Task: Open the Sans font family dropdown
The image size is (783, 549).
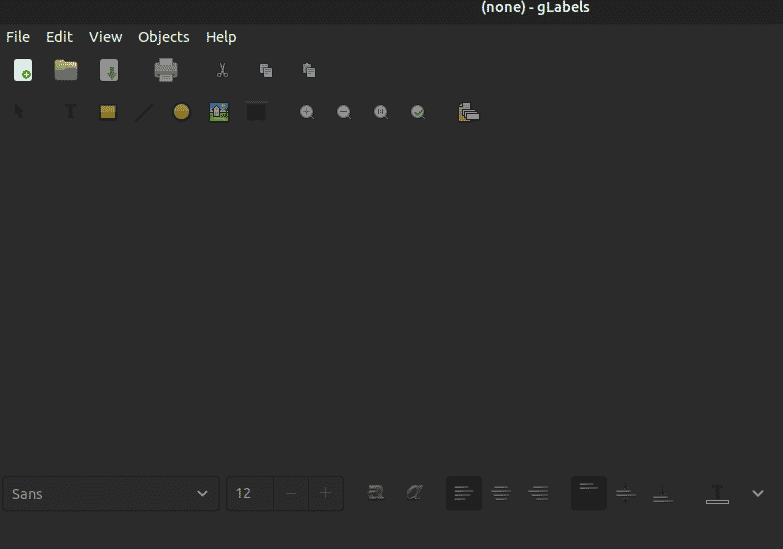Action: click(x=111, y=494)
